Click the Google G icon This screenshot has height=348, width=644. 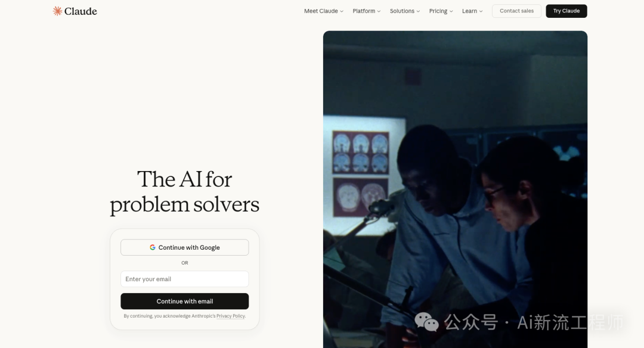(153, 247)
